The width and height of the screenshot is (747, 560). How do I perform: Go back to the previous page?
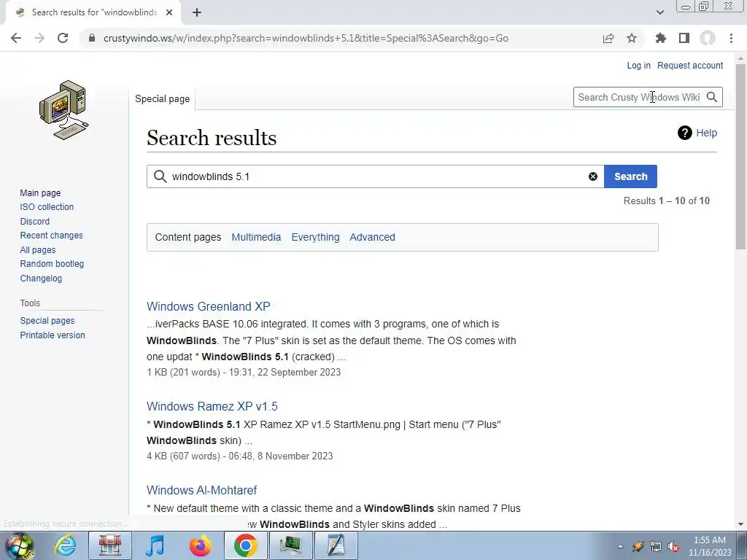16,38
